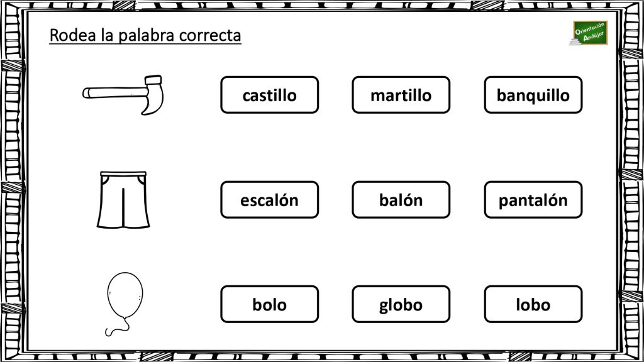Choose the lobo word box
The width and height of the screenshot is (644, 362).
[533, 304]
